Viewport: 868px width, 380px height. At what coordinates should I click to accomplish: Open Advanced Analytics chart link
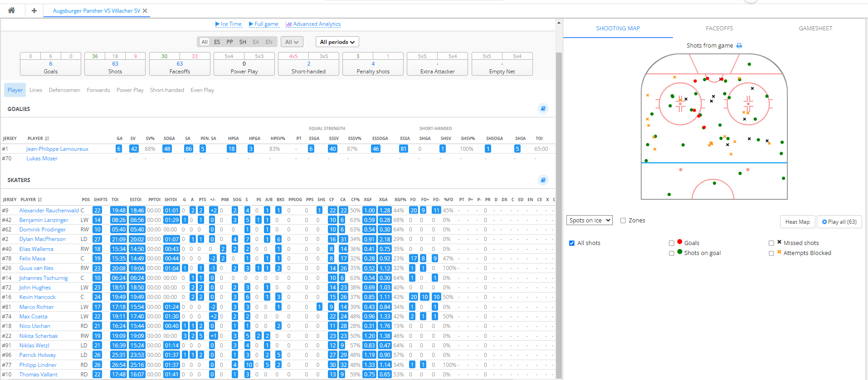(313, 24)
